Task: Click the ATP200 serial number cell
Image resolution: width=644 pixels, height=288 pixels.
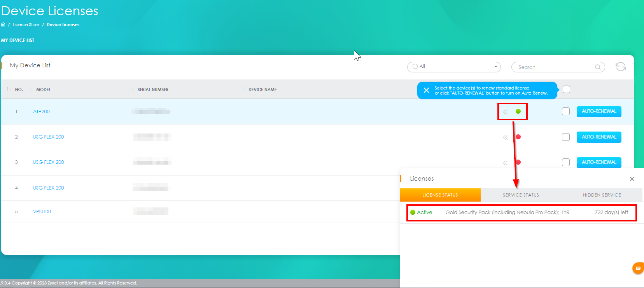Action: pos(151,112)
